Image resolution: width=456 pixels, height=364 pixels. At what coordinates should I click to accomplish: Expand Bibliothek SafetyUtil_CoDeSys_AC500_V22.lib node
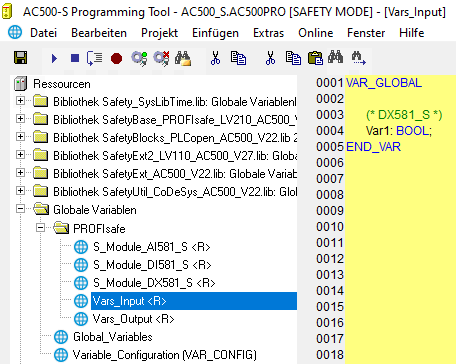(x=20, y=190)
